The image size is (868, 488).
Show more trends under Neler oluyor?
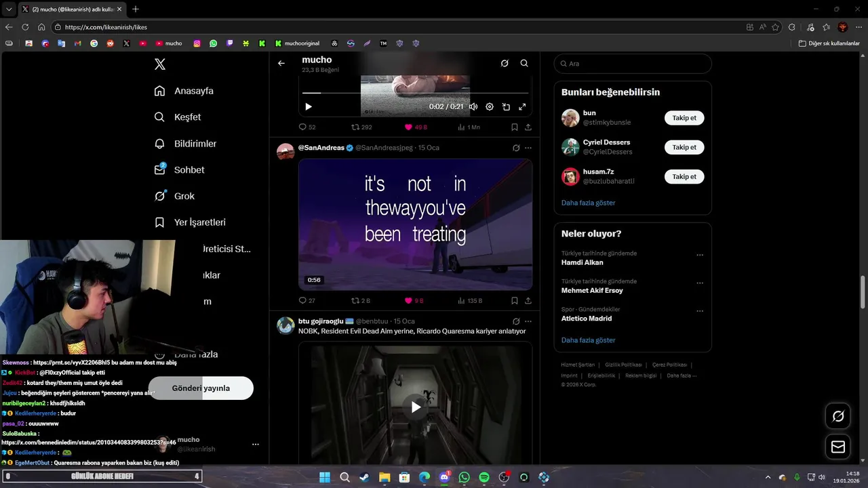click(x=588, y=340)
